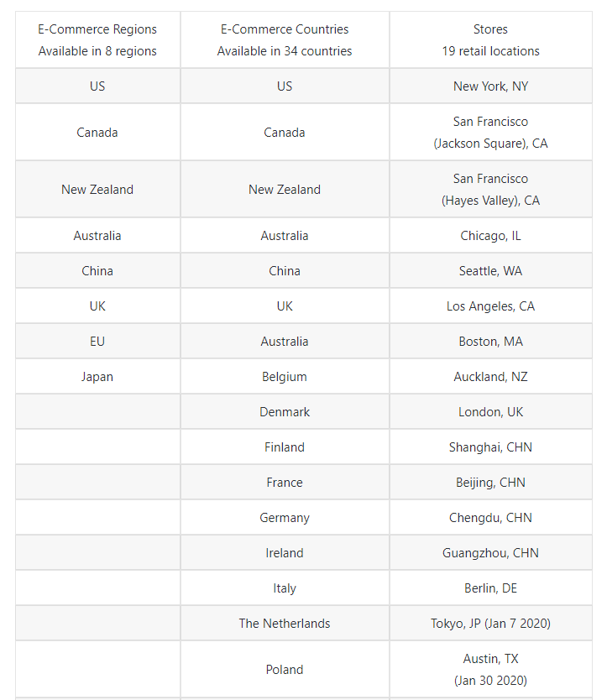Screen dimensions: 607x700
Task: Select Chicago, IL in Stores column
Action: tap(490, 236)
